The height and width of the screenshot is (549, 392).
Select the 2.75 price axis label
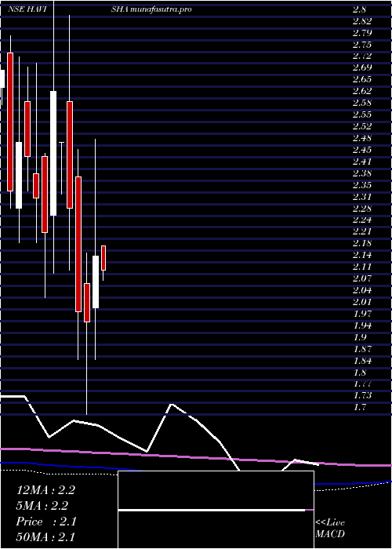click(362, 45)
